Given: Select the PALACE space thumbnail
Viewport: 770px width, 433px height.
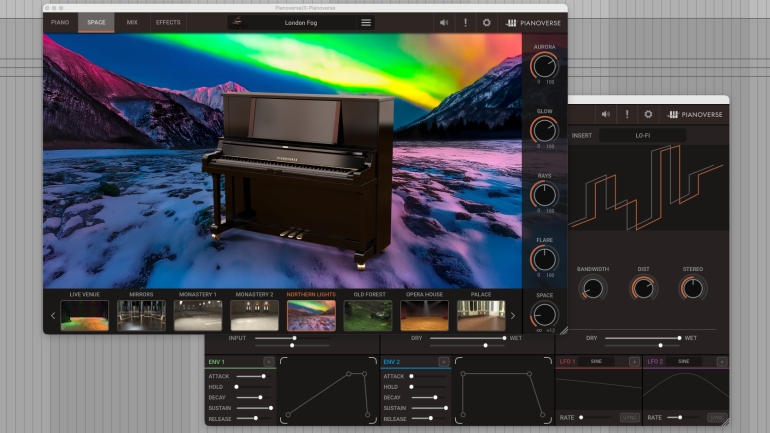Looking at the screenshot, I should (481, 315).
